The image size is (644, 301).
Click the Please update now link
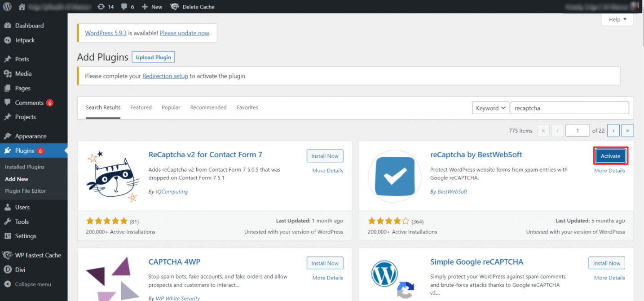click(x=185, y=33)
